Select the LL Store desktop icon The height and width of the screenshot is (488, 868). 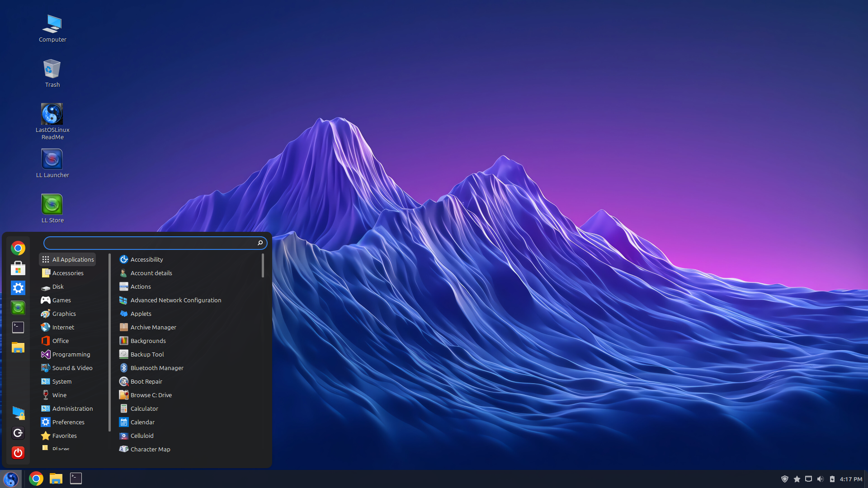coord(52,209)
